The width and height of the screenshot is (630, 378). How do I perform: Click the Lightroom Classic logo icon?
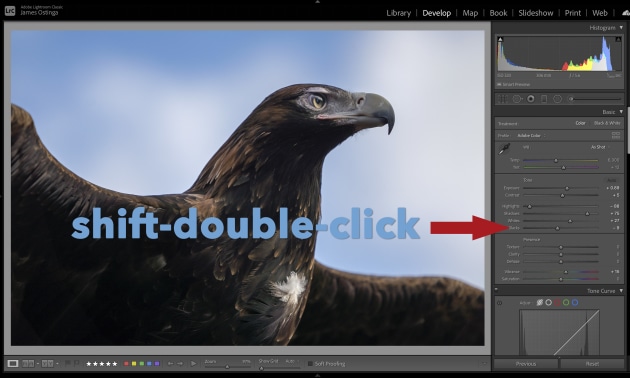[x=10, y=11]
